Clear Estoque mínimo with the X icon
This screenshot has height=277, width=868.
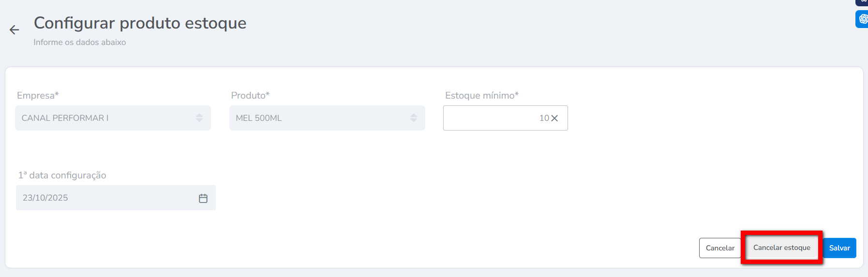click(x=554, y=118)
